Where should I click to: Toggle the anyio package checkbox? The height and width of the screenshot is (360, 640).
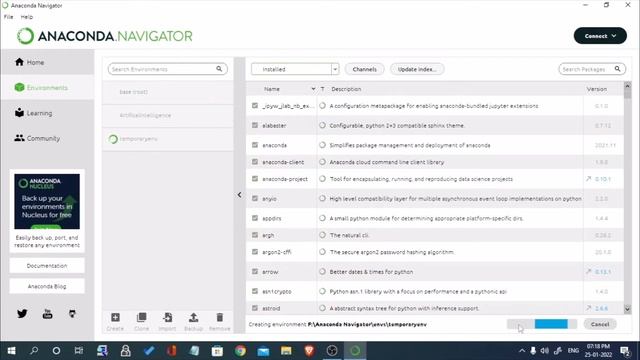tap(255, 198)
